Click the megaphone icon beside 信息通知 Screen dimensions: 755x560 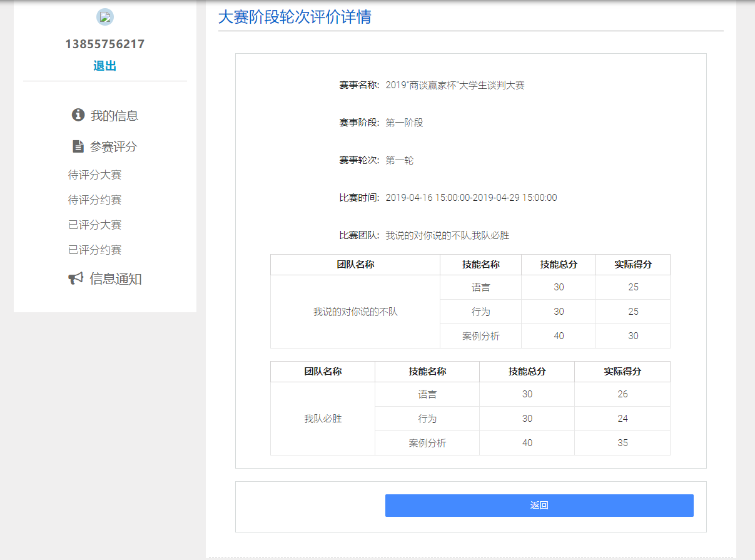coord(76,278)
